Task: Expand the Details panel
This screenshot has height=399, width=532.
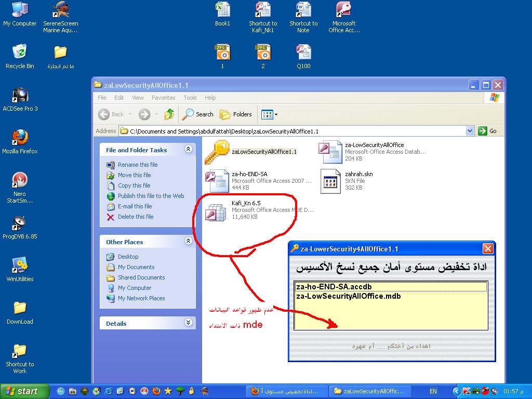Action: 188,322
